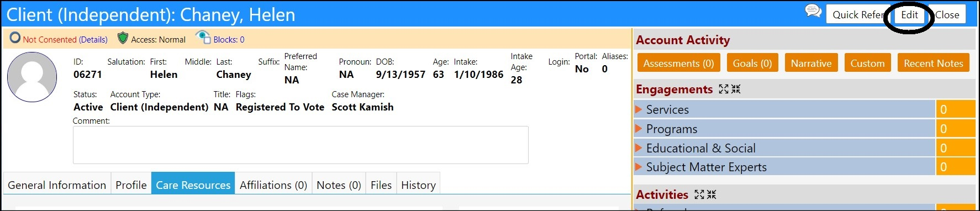Open Assessments (0) button
This screenshot has width=980, height=211.
coord(678,63)
